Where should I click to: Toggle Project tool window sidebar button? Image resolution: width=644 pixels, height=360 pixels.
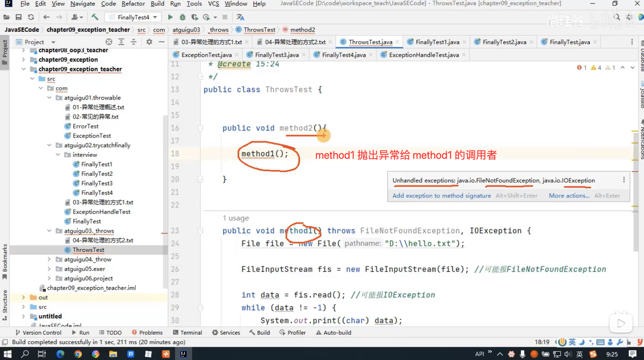coord(4,52)
